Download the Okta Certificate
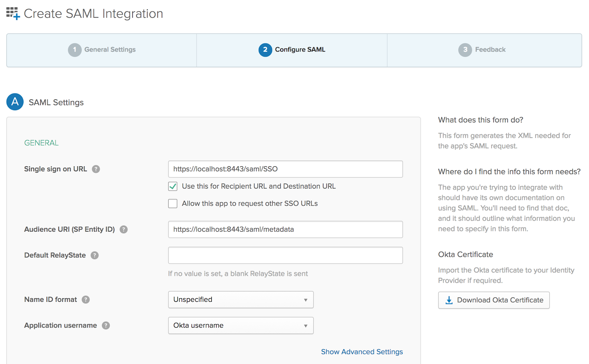589x364 pixels. 494,300
